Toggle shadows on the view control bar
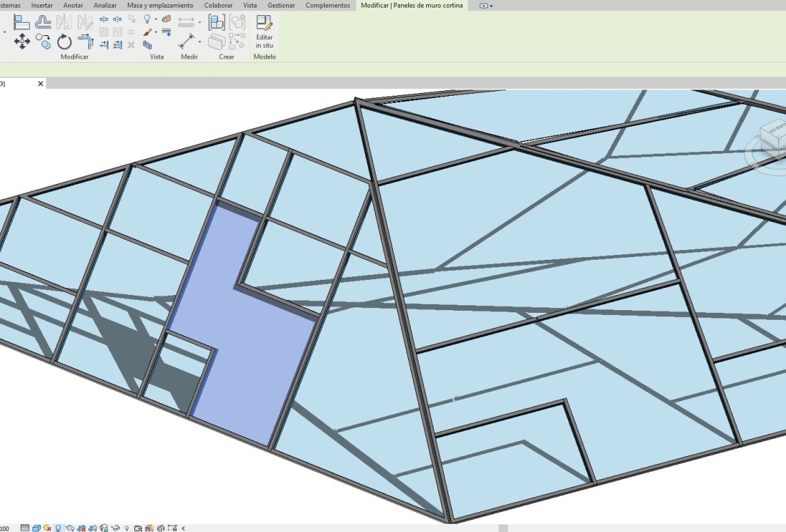 click(x=59, y=528)
